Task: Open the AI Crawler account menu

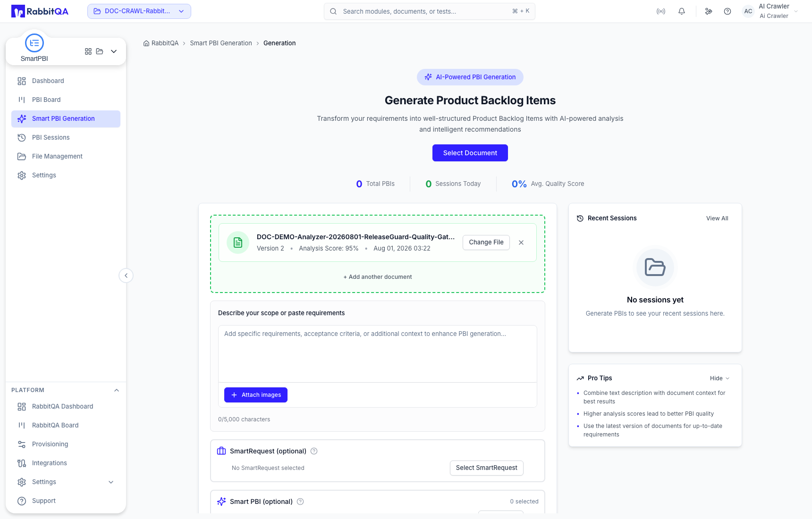Action: click(778, 11)
